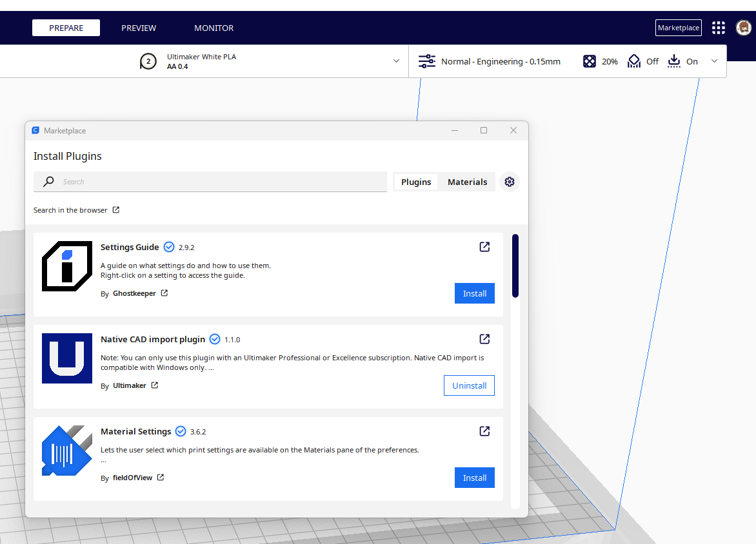Open Search in the browser link

pos(76,210)
